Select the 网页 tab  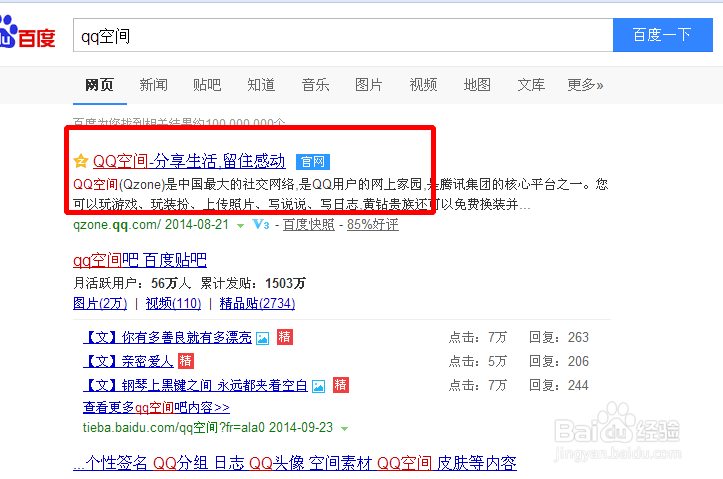[100, 85]
